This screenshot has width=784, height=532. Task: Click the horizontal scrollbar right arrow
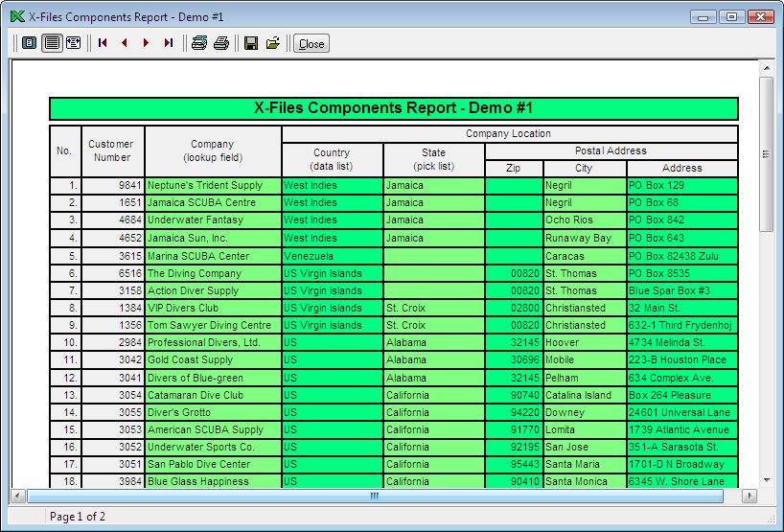[x=749, y=497]
